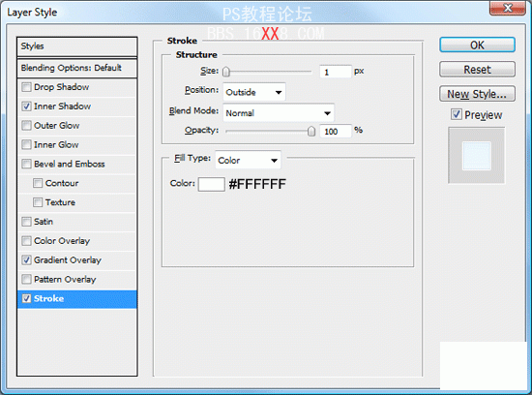Uncheck the Inner Shadow effect

(x=26, y=106)
